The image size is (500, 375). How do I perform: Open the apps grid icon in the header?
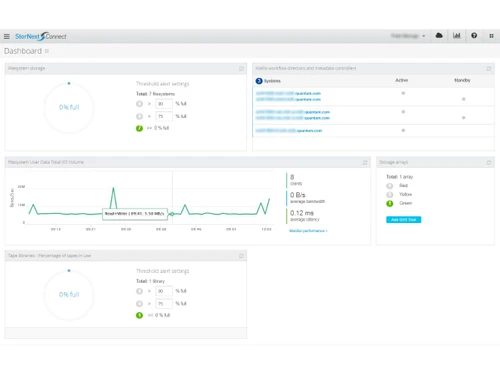coord(491,36)
